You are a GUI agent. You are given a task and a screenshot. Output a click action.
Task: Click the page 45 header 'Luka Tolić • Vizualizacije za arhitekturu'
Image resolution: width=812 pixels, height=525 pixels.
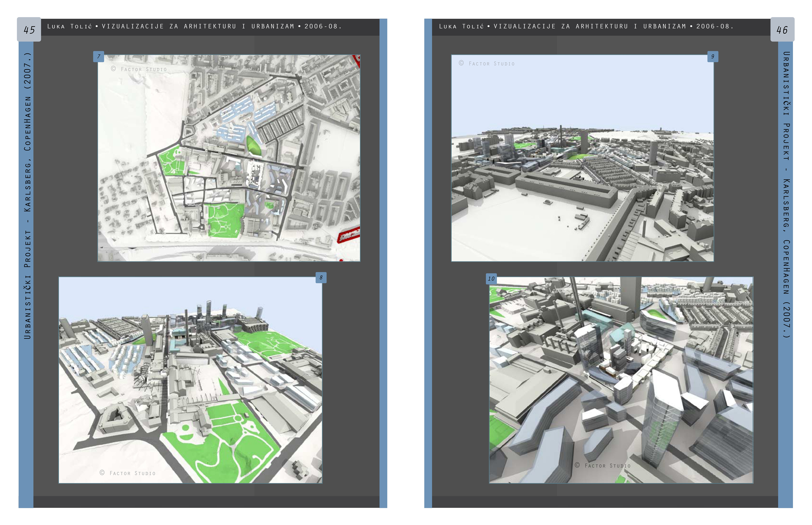point(195,26)
